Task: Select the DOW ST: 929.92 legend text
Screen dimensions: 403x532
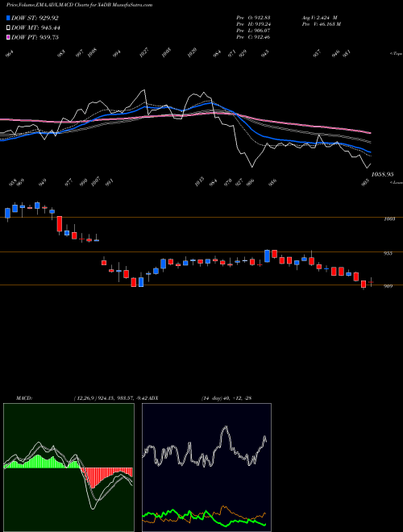Action: click(x=35, y=18)
